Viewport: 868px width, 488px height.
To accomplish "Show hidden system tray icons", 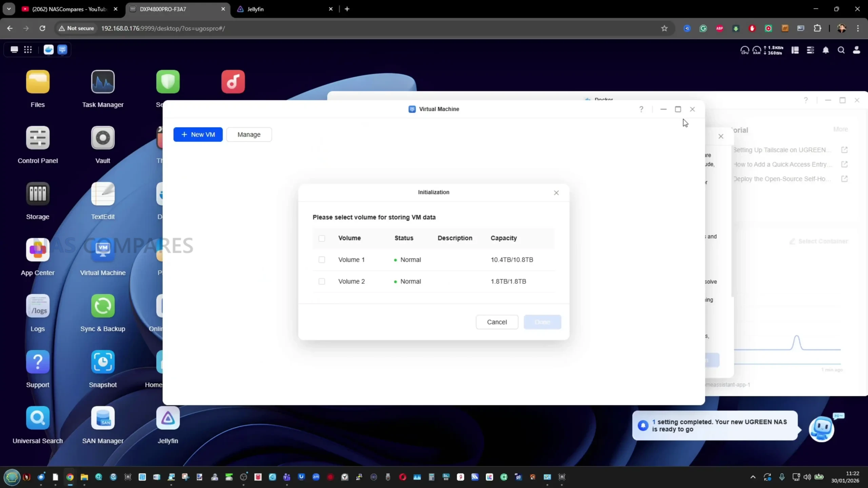I will coord(753,477).
